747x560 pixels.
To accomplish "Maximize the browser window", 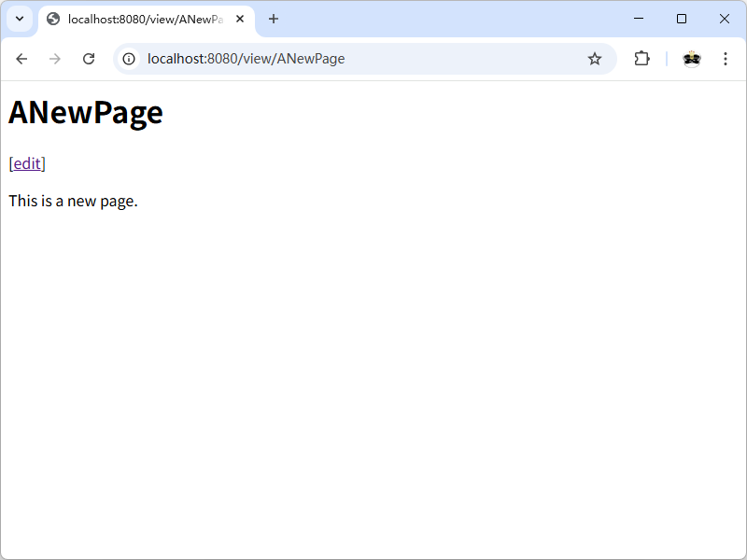I will point(682,19).
